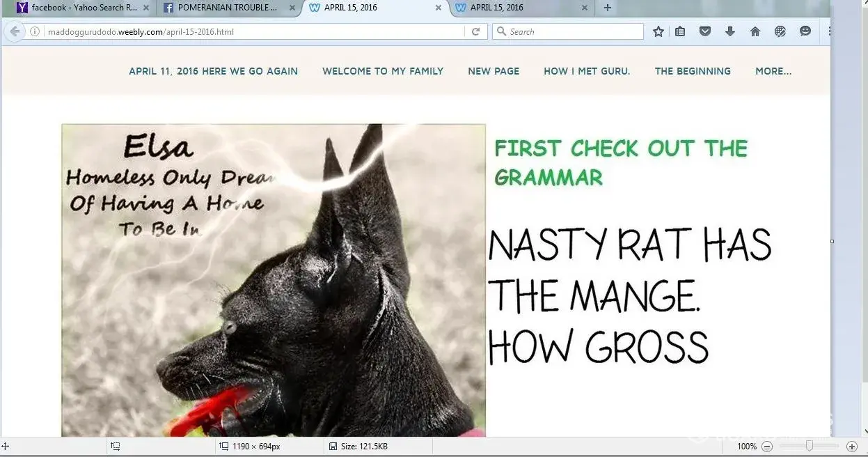Screen dimensions: 868x457
Task: Click the Elsa dog image
Action: [x=274, y=280]
